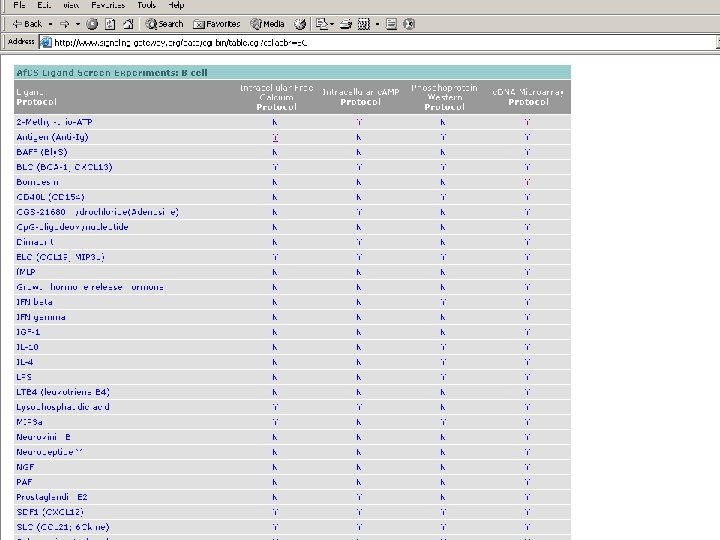720x540 pixels.
Task: Go to the Home page icon
Action: (128, 24)
